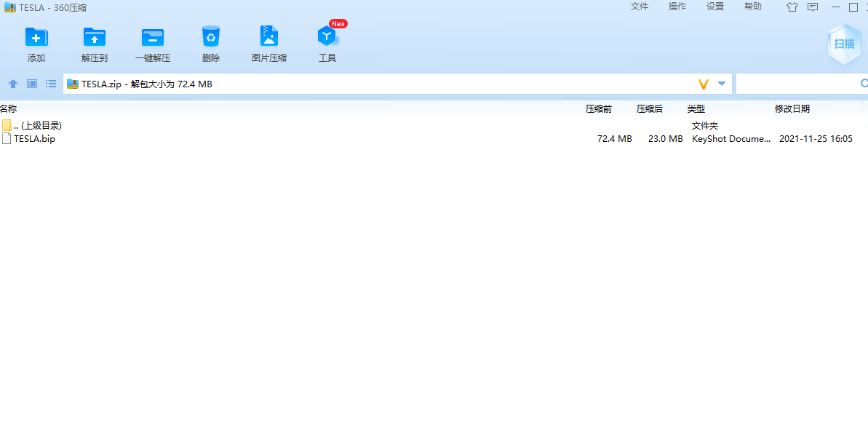Maximize the 360压缩 window
Image resolution: width=868 pixels, height=422 pixels.
click(x=853, y=7)
